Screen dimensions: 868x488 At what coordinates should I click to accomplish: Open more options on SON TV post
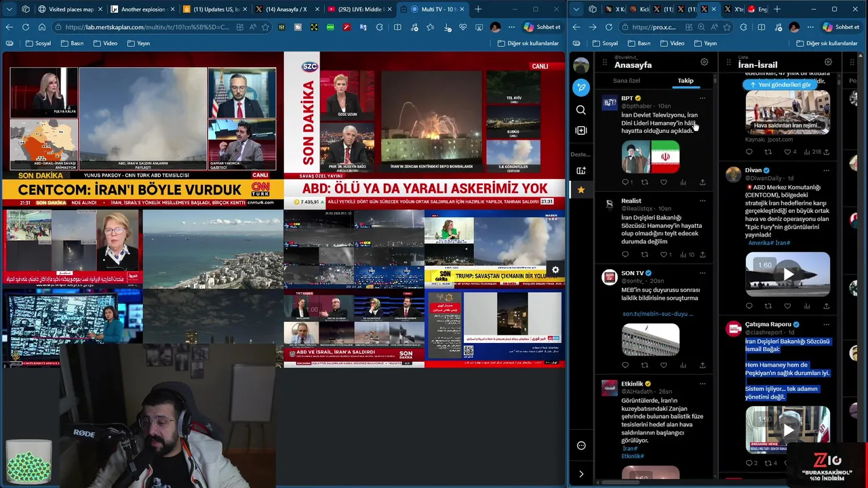[x=703, y=273]
